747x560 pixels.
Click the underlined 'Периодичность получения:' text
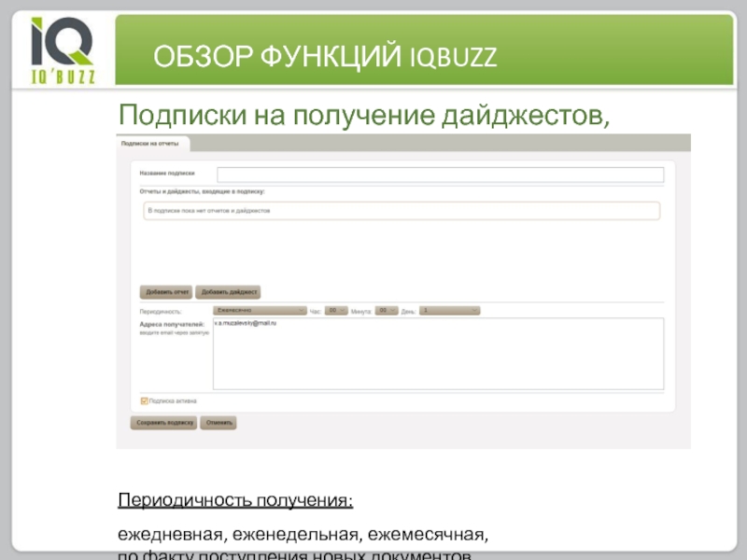click(x=235, y=500)
